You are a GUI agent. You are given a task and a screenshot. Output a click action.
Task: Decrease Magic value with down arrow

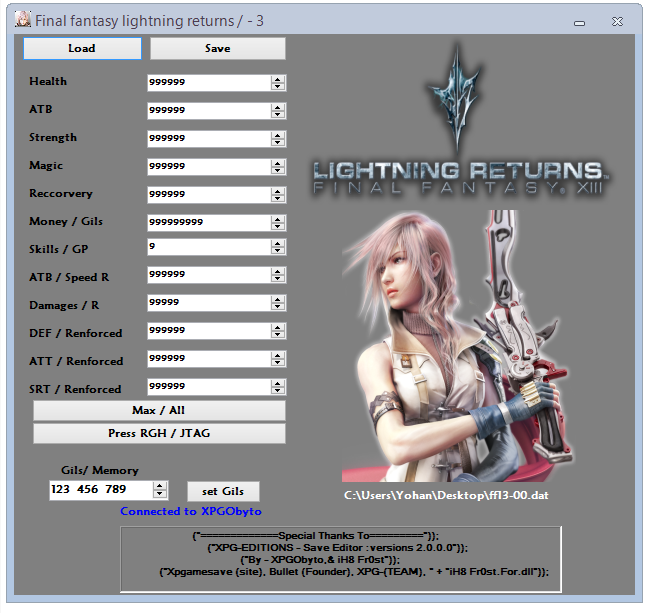tap(277, 170)
